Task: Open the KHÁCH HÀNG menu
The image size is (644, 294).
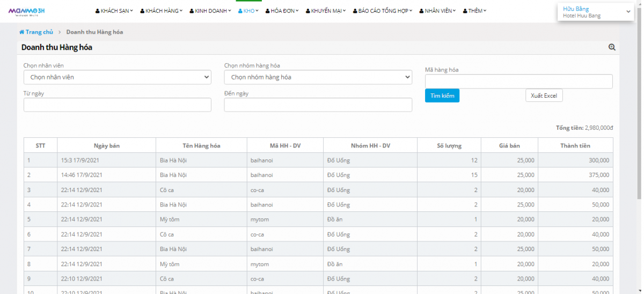Action: 161,11
